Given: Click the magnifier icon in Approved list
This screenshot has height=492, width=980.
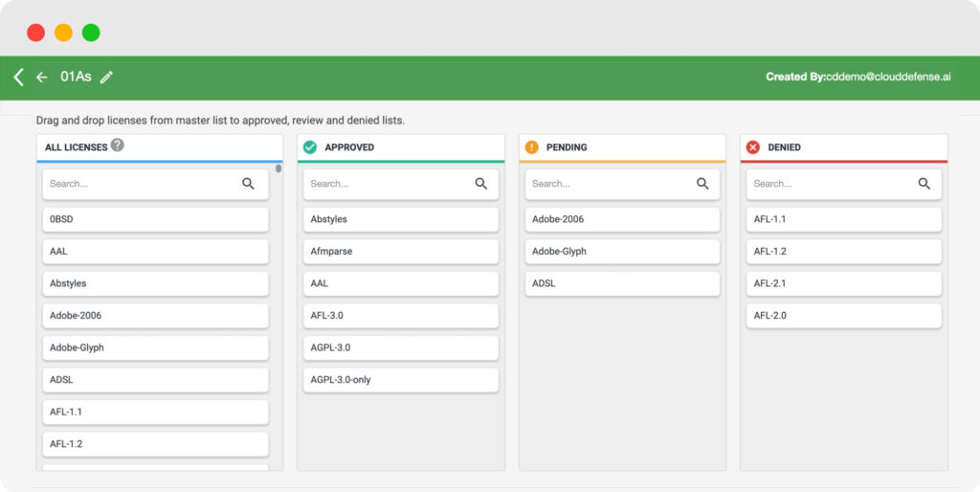Looking at the screenshot, I should pos(480,184).
